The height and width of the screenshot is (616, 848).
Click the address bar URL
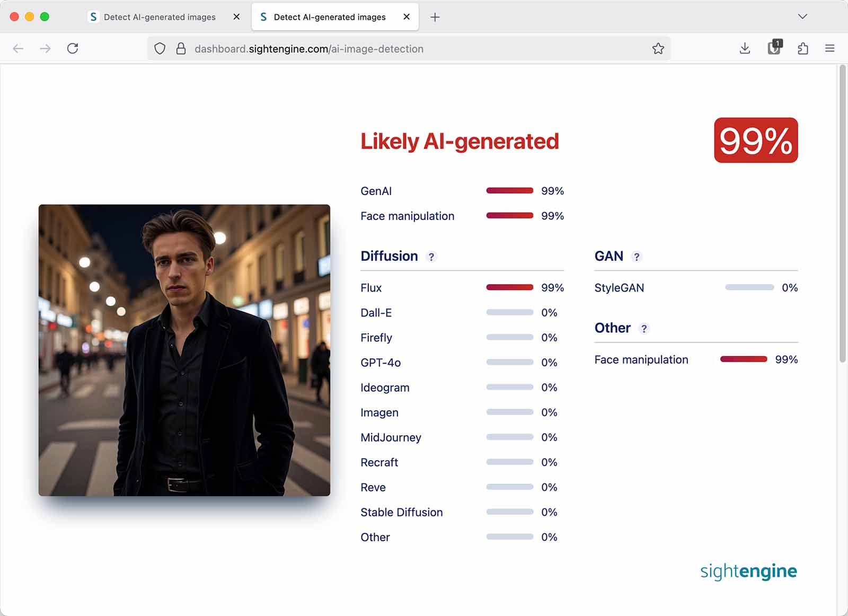point(309,49)
